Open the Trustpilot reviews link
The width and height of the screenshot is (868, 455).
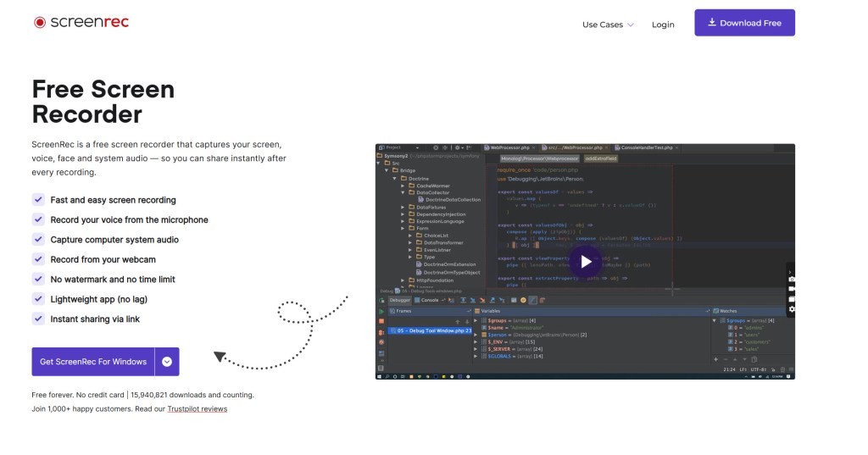pyautogui.click(x=197, y=408)
